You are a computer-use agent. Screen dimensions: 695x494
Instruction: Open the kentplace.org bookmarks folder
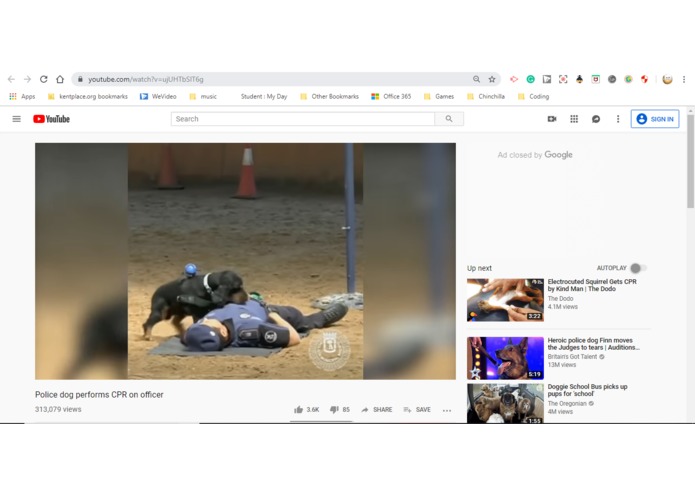tap(88, 96)
